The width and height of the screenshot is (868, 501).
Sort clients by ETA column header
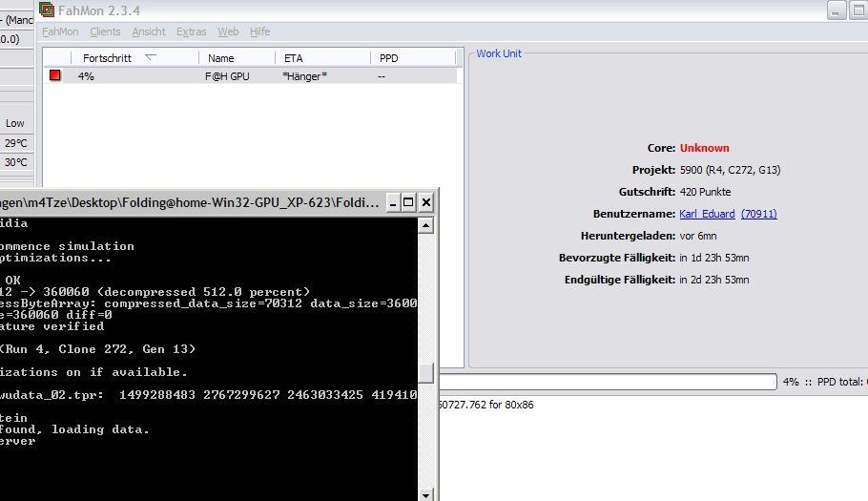click(322, 57)
